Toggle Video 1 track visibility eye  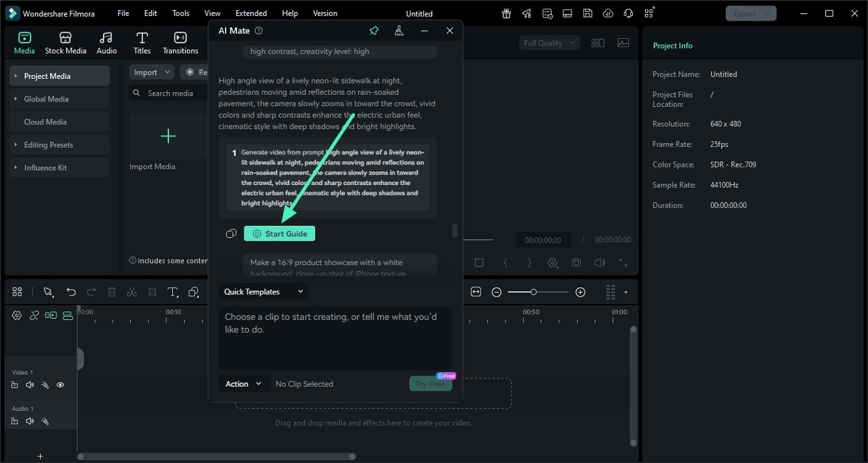pos(60,385)
